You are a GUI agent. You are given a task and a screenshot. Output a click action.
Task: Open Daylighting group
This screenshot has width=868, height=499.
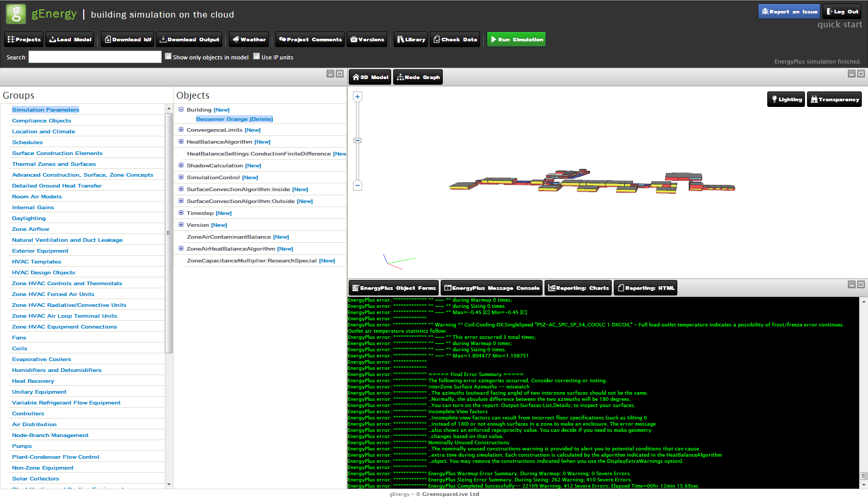coord(29,218)
